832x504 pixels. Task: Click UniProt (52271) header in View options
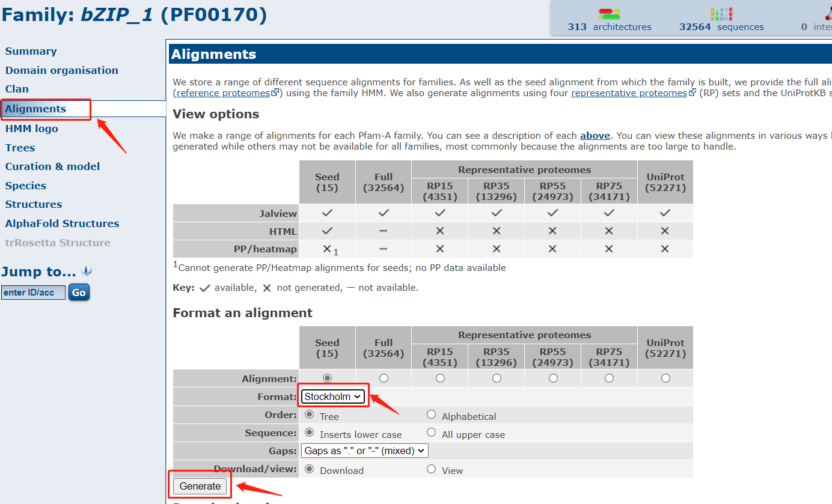[x=665, y=182]
